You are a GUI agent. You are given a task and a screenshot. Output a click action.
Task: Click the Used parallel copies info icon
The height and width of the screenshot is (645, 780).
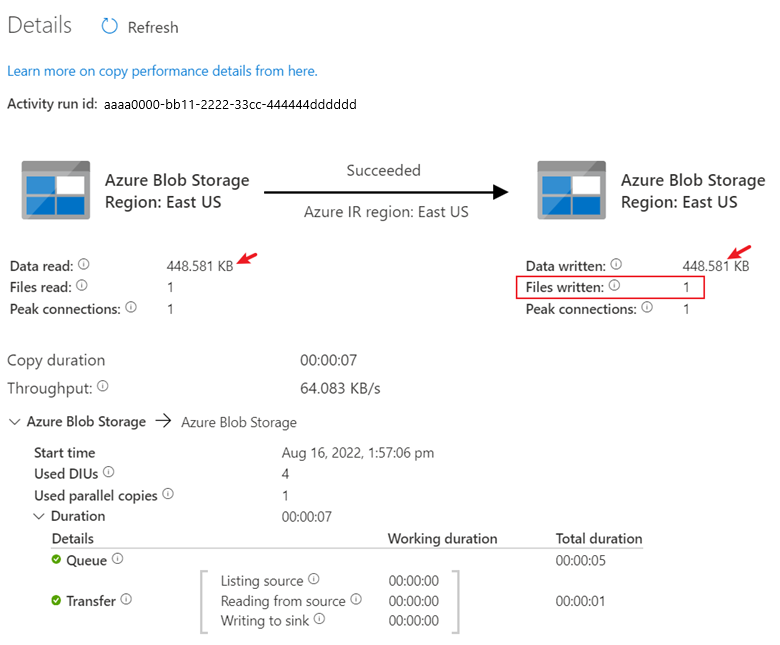tap(168, 494)
